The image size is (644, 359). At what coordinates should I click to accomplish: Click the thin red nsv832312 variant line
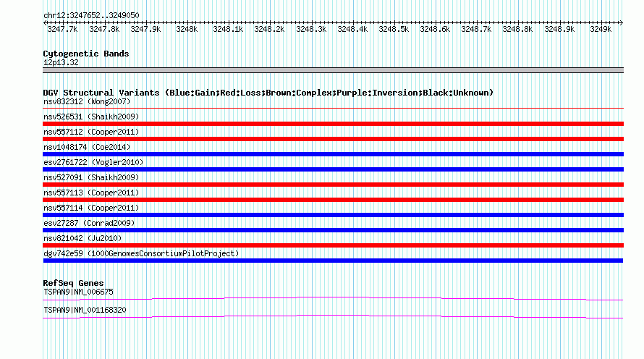tap(333, 109)
